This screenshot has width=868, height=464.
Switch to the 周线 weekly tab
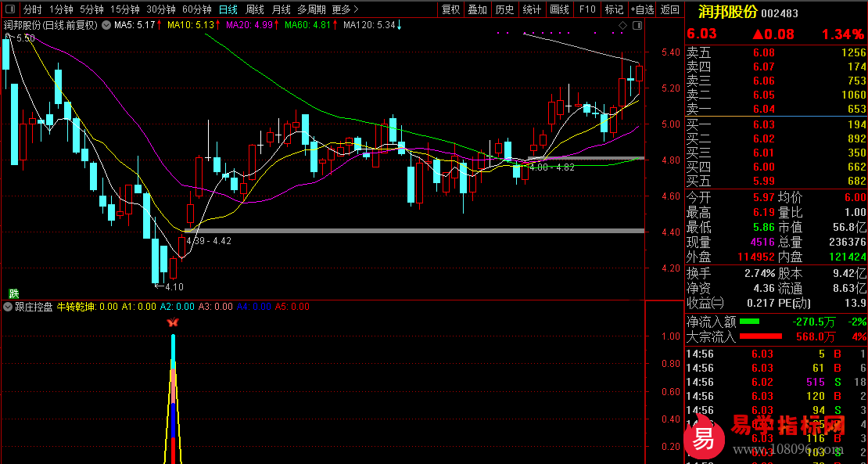(255, 9)
